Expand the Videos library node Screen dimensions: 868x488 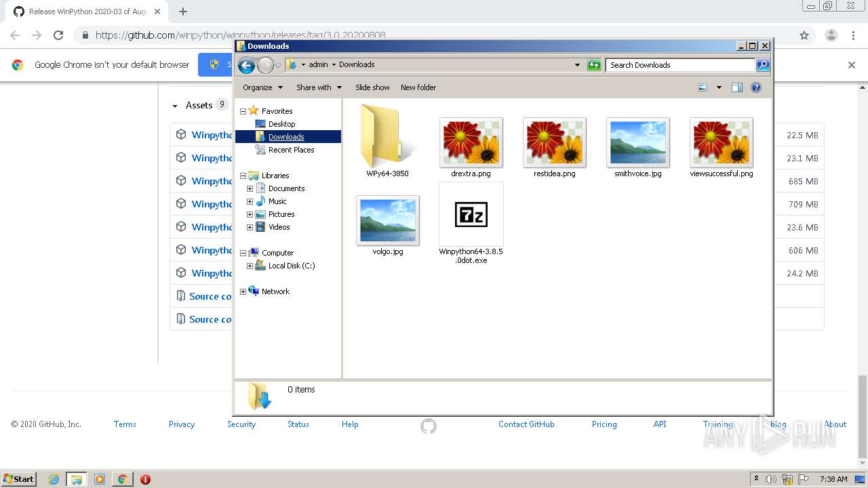point(250,227)
